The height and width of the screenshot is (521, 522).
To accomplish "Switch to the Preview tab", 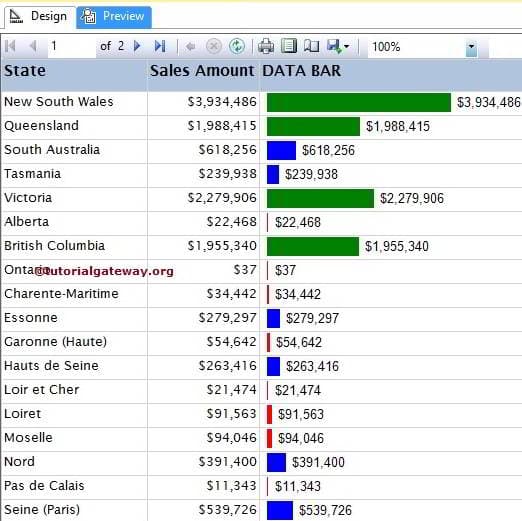I will click(114, 17).
